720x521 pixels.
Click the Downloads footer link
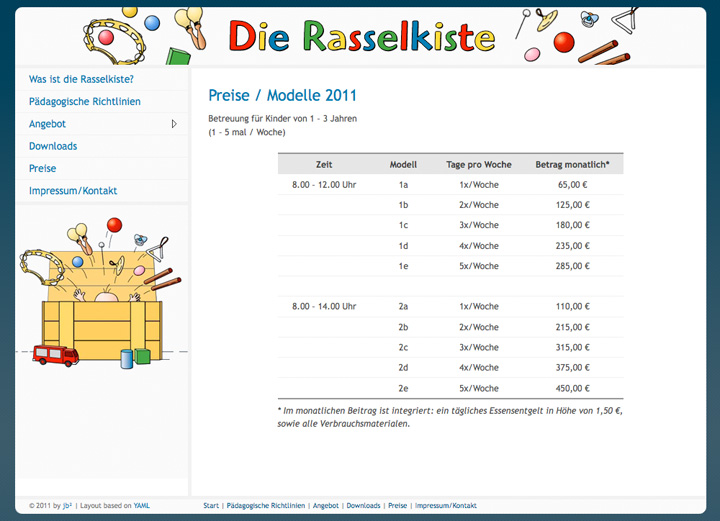click(x=363, y=505)
